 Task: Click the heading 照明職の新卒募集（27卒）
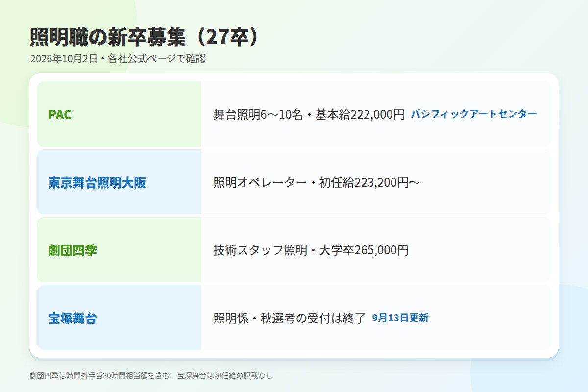145,37
